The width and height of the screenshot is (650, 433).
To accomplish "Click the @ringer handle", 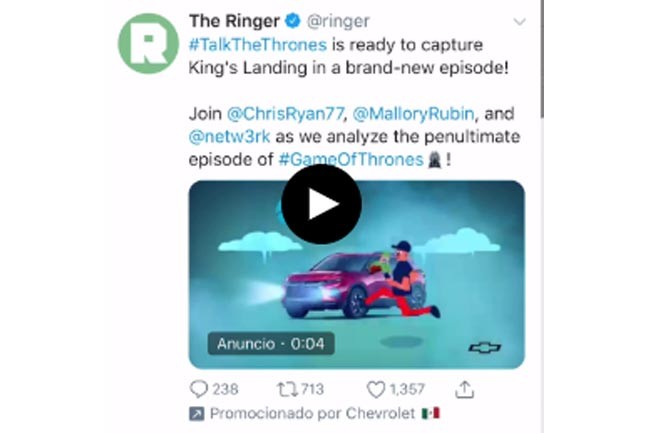I will 338,21.
